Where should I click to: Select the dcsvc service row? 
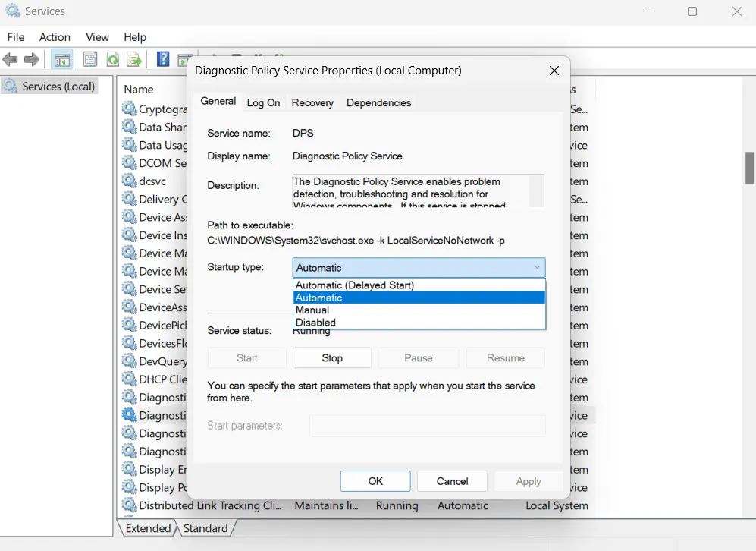pos(152,181)
